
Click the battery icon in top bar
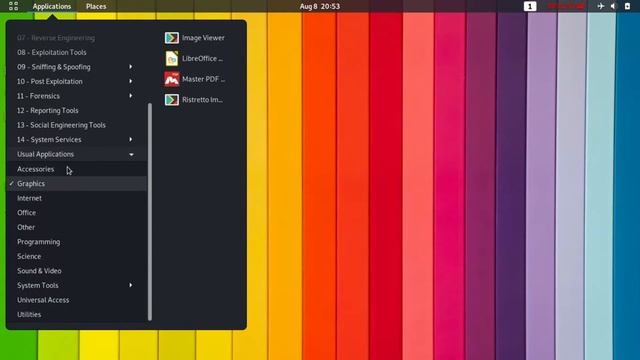627,6
